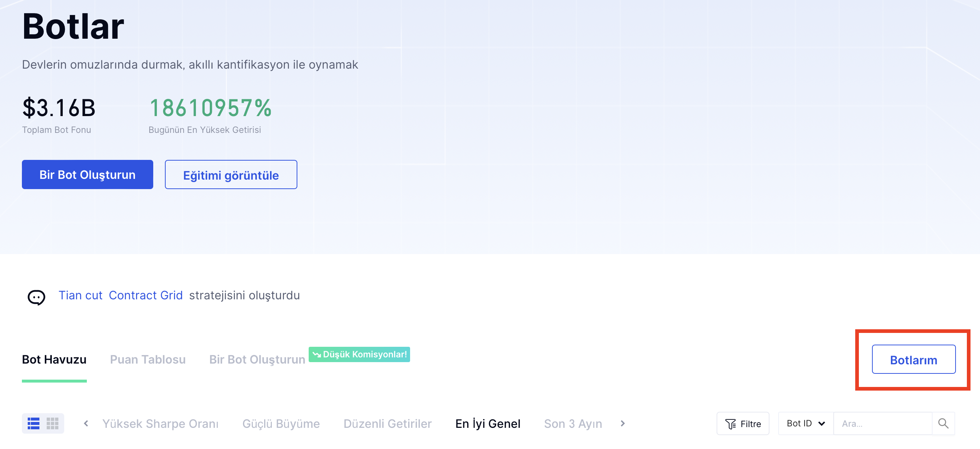Focus the Ara search input field
The width and height of the screenshot is (980, 449).
883,423
